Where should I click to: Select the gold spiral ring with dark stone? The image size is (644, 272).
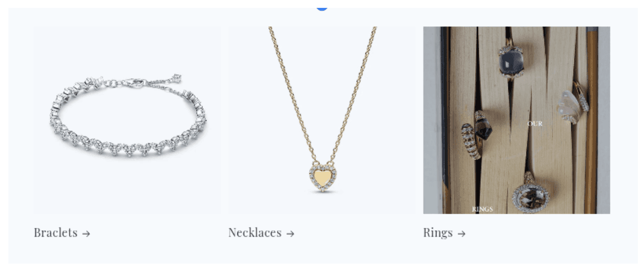coord(476,135)
